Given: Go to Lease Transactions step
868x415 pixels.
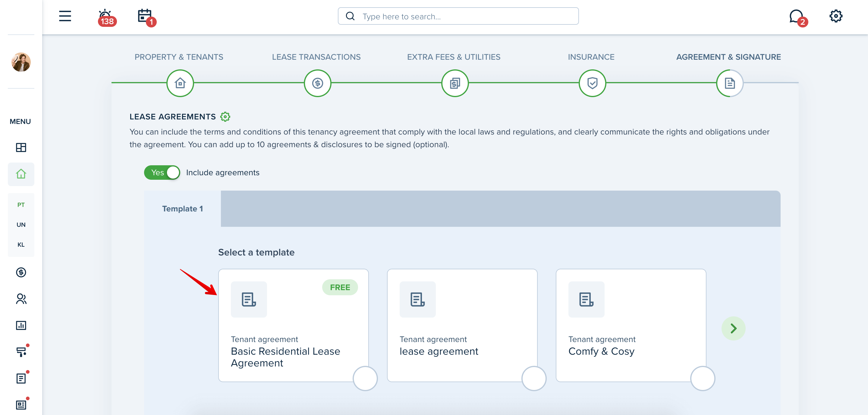Looking at the screenshot, I should click(x=316, y=57).
